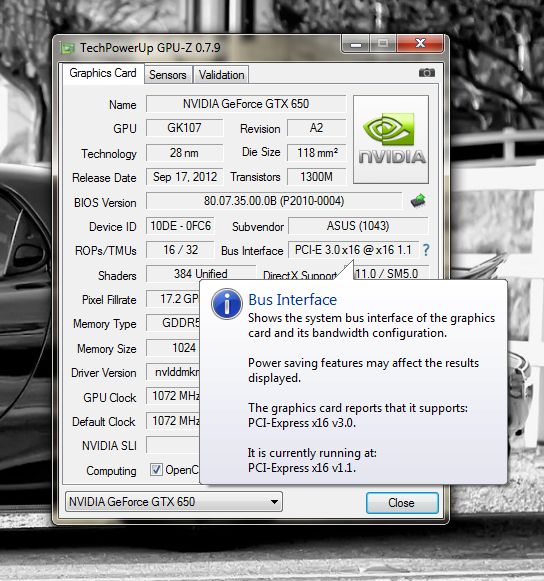Image resolution: width=544 pixels, height=581 pixels.
Task: Click Bus Interface field PCI-E 3.0 x16
Action: click(x=353, y=250)
